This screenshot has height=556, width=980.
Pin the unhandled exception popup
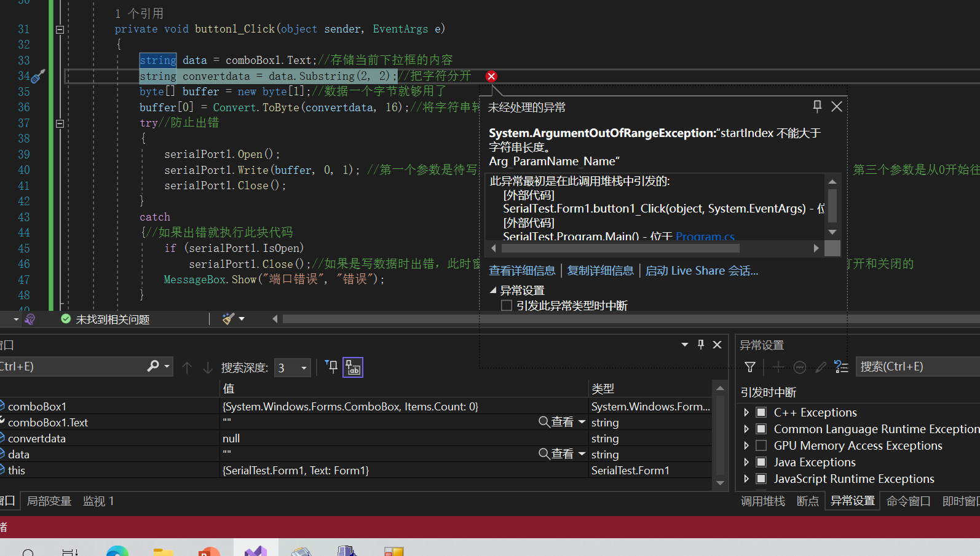817,106
